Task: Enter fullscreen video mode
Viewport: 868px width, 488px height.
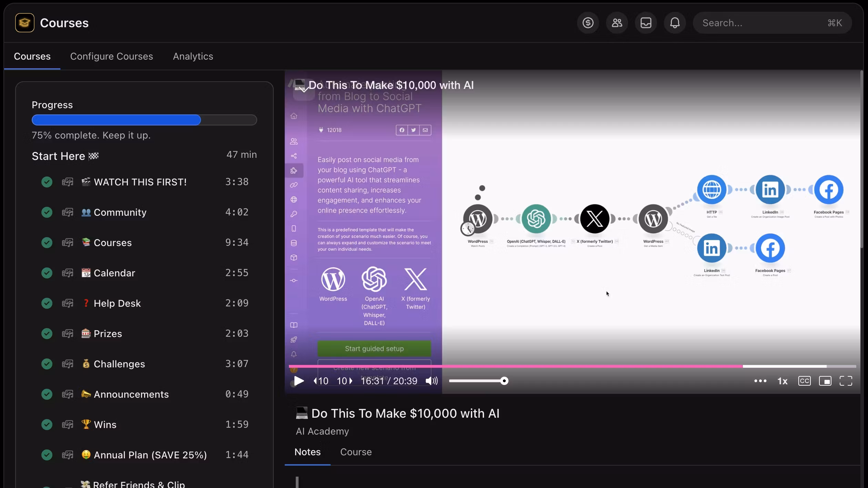Action: (846, 381)
